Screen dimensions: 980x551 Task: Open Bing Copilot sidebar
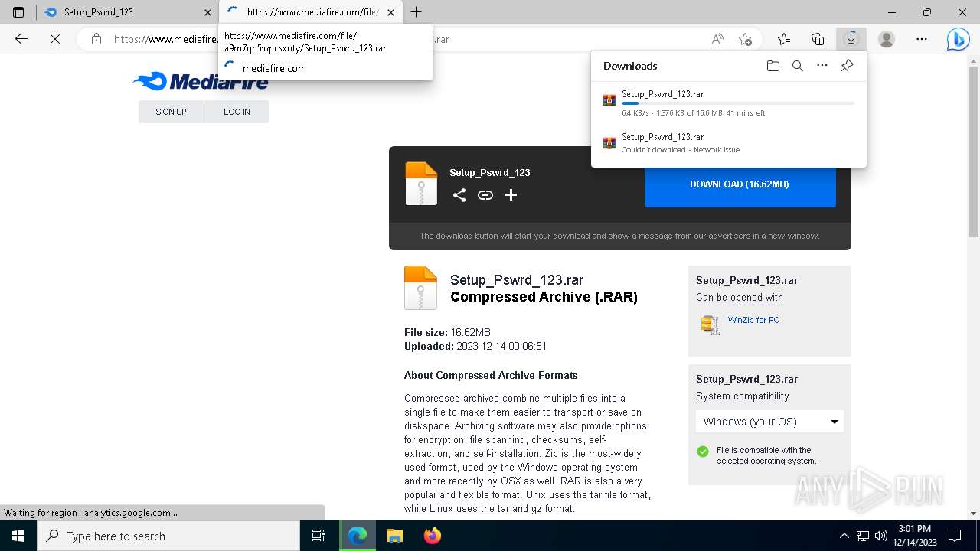pos(958,39)
